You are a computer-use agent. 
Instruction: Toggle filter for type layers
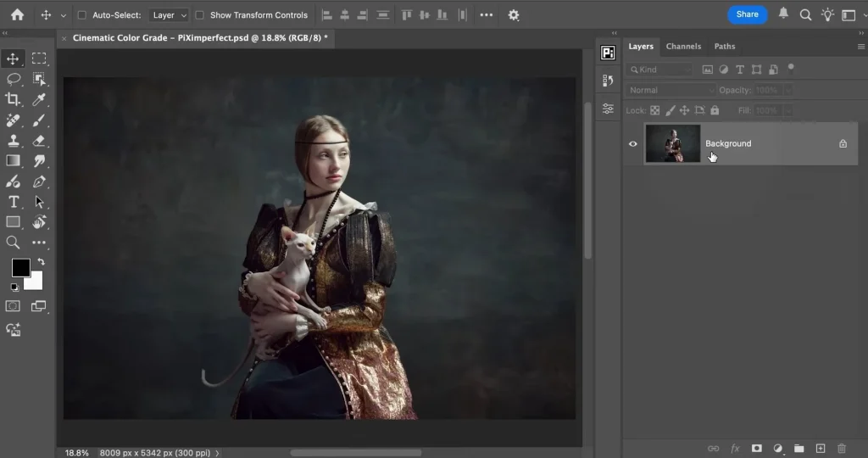[x=739, y=70]
